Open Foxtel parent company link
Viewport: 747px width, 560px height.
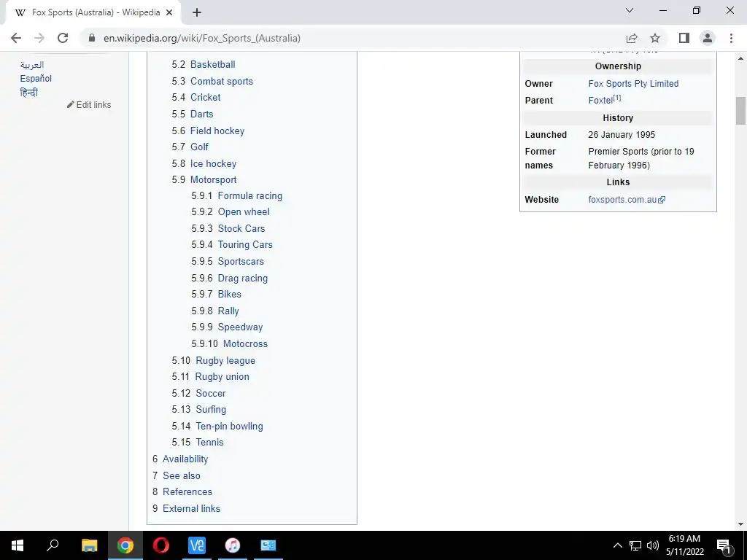[x=600, y=101]
